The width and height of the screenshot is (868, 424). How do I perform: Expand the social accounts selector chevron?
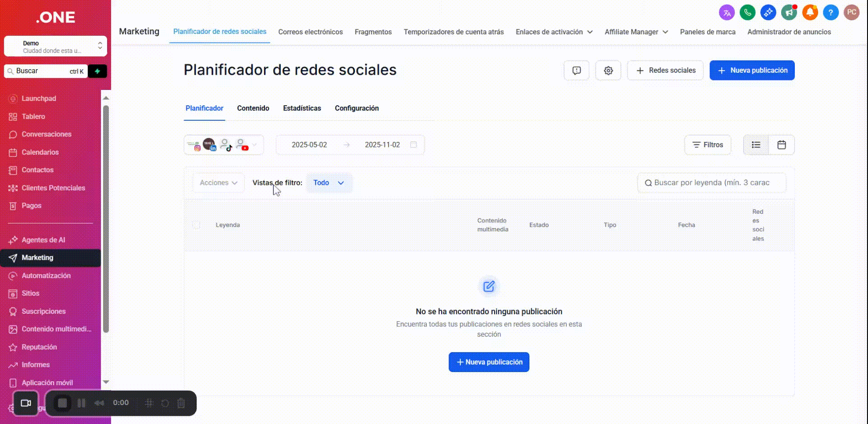tap(255, 145)
